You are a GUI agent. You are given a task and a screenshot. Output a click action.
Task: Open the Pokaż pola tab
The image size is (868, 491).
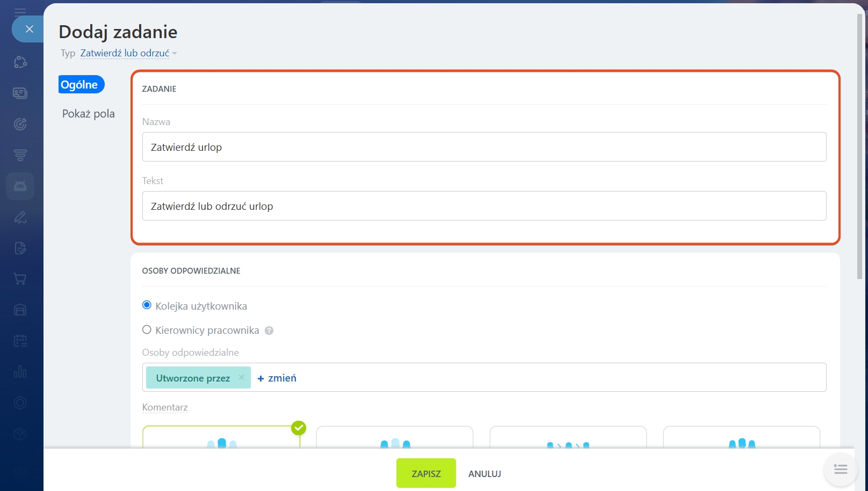tap(89, 114)
